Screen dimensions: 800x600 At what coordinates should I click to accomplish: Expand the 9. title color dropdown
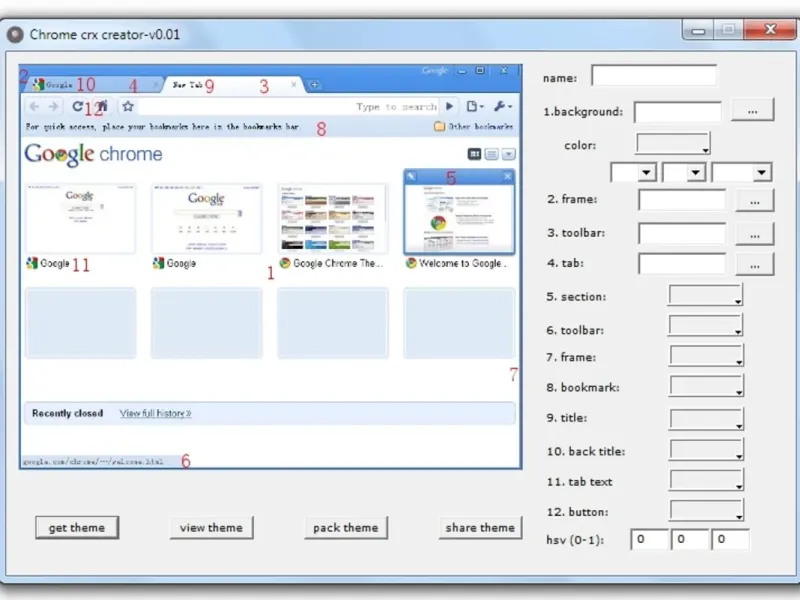[x=706, y=418]
